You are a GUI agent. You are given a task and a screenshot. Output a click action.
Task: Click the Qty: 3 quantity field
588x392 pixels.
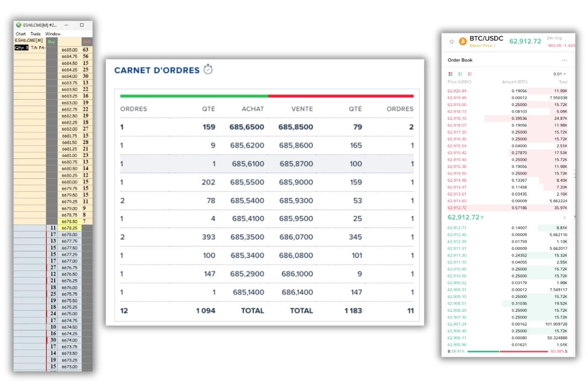[23, 47]
